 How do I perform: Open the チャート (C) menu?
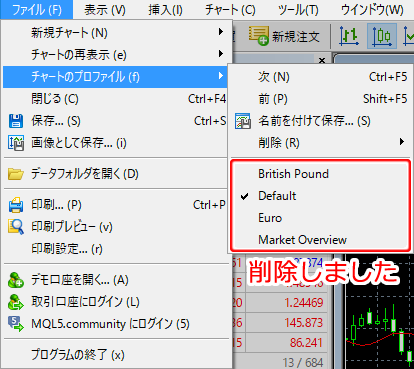tap(230, 9)
